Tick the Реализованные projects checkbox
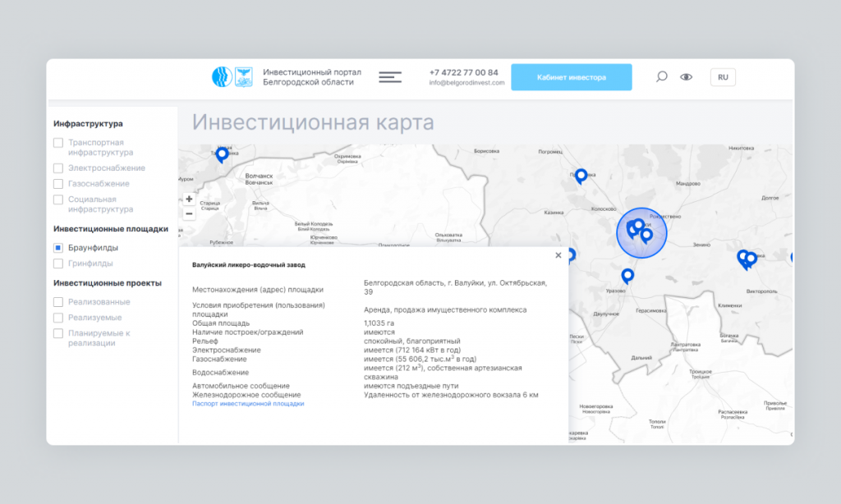The width and height of the screenshot is (841, 504). click(x=58, y=302)
